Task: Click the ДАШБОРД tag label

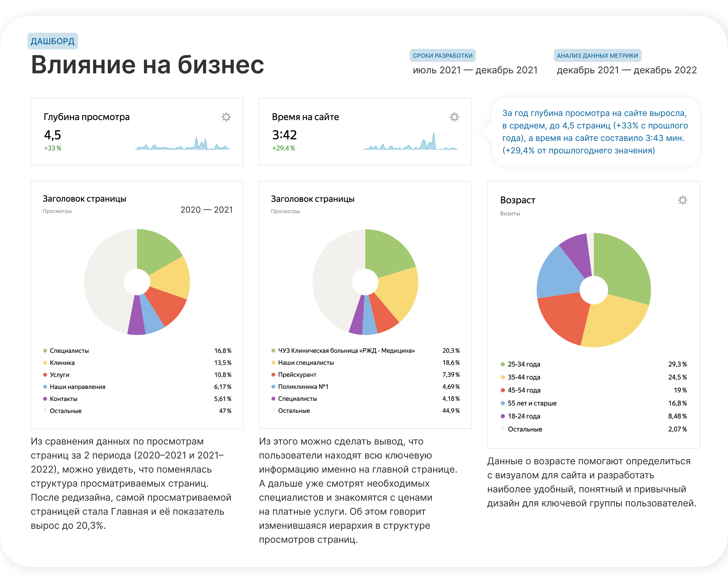Action: (53, 41)
